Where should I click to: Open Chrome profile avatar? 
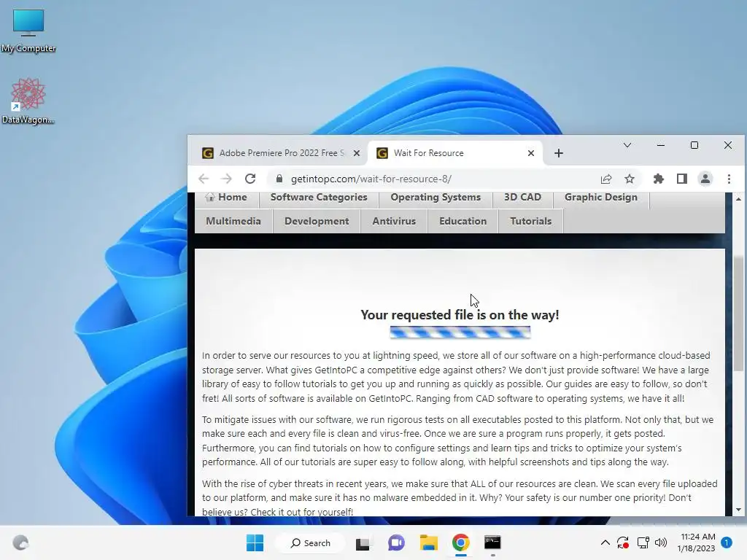pos(705,179)
